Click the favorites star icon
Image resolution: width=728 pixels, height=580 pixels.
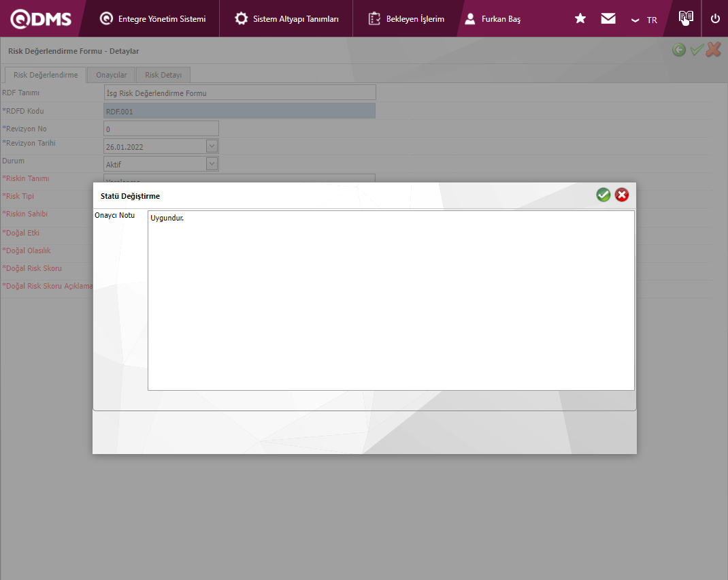pyautogui.click(x=580, y=18)
